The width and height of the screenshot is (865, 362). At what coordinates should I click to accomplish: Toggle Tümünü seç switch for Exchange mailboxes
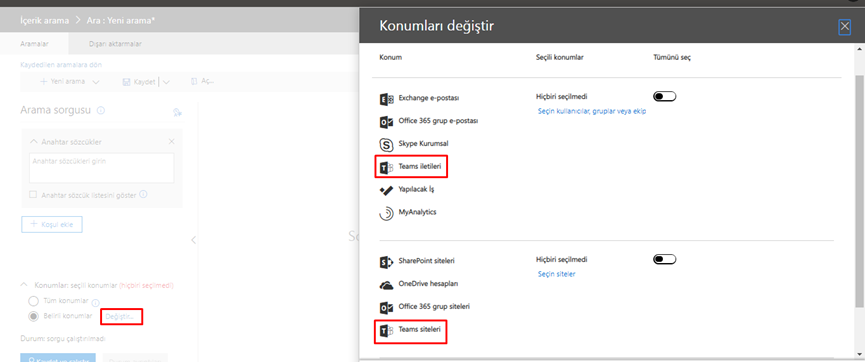664,97
